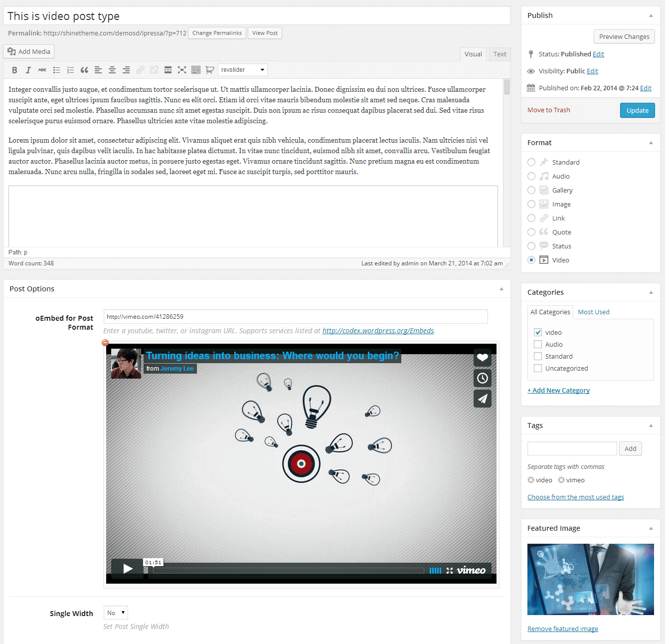Seek on the Vimeo progress bar

(x=289, y=571)
